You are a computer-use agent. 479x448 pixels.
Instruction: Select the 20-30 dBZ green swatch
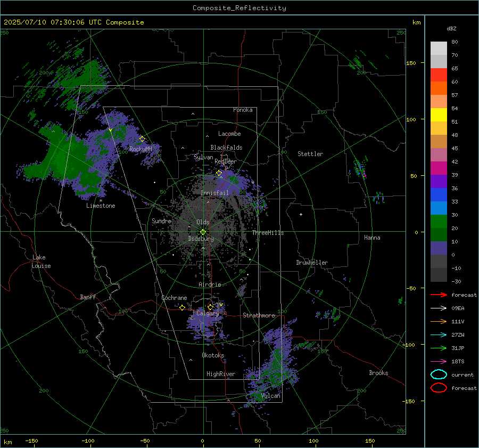(x=439, y=221)
